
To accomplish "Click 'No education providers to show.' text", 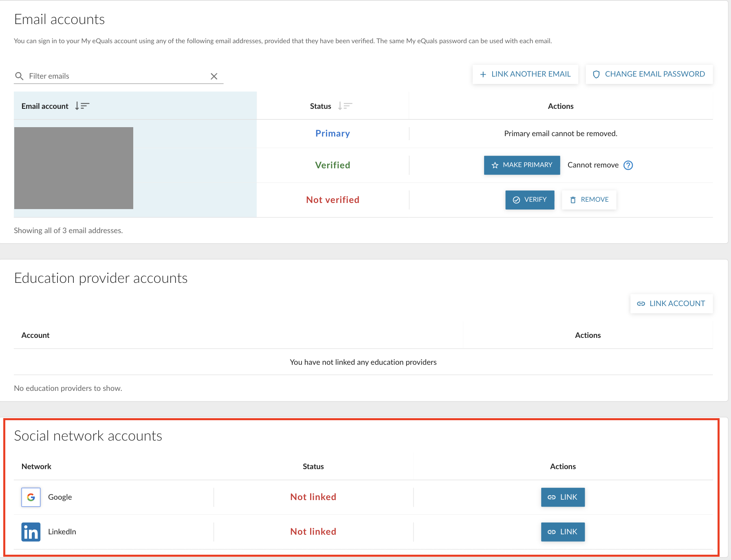I will point(68,388).
